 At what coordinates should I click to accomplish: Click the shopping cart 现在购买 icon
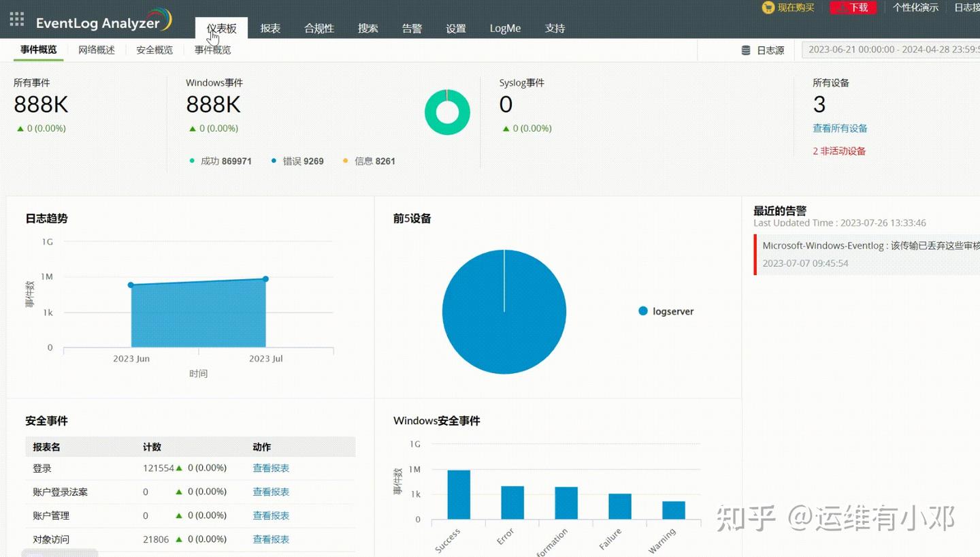(x=768, y=7)
